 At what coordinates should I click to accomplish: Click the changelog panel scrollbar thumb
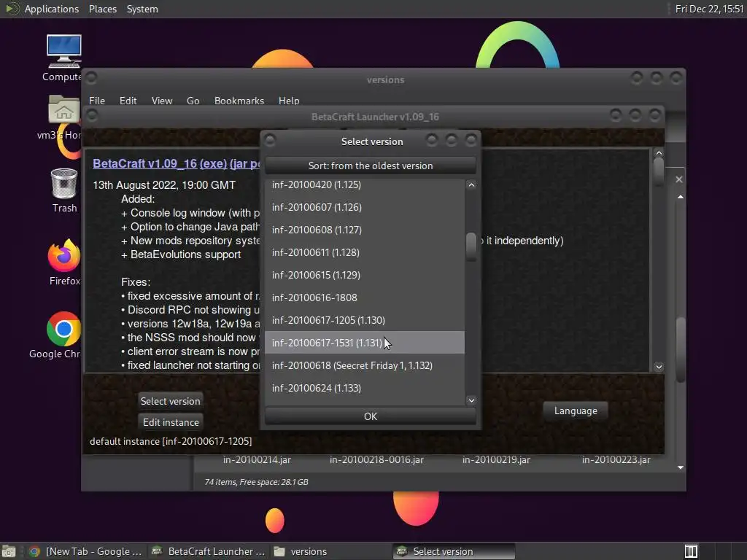click(x=659, y=171)
